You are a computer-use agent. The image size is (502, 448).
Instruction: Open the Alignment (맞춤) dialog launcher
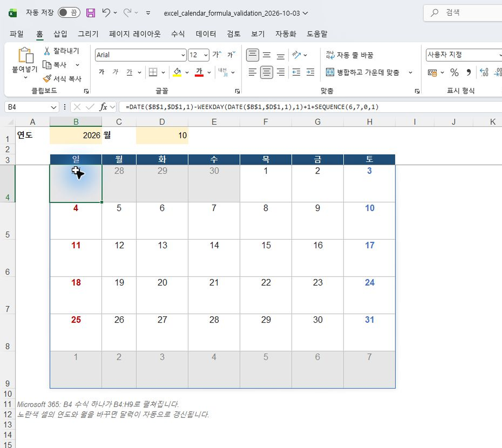417,91
